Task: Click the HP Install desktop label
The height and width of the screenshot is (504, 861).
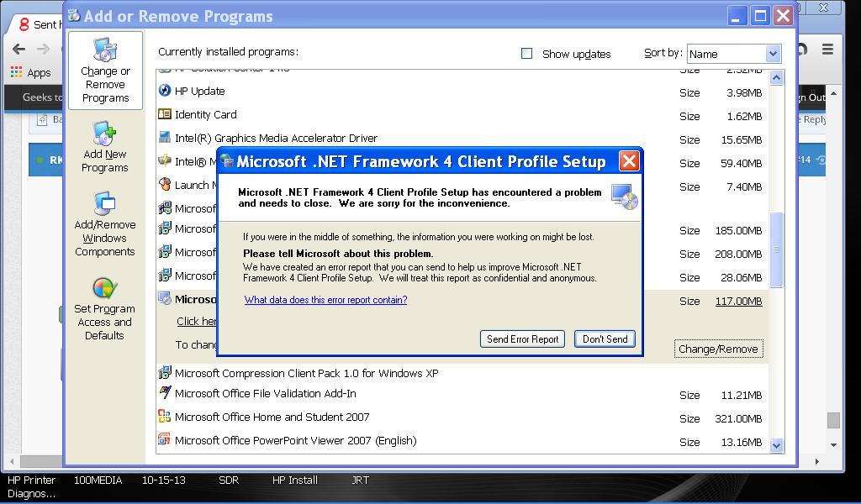Action: pyautogui.click(x=295, y=480)
